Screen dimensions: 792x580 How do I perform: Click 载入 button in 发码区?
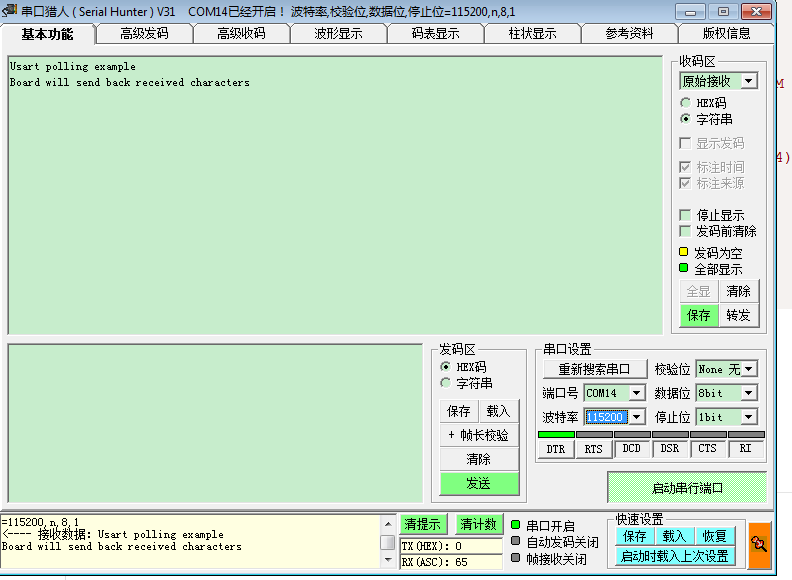(x=499, y=411)
